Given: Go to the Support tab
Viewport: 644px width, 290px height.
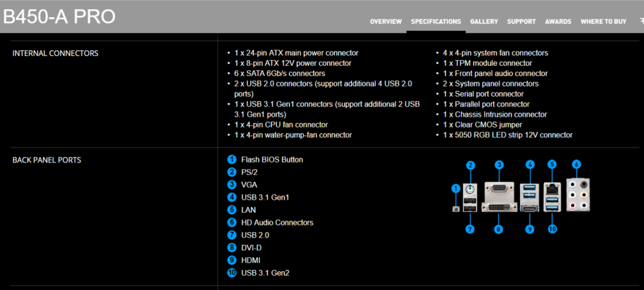Looking at the screenshot, I should pos(521,21).
